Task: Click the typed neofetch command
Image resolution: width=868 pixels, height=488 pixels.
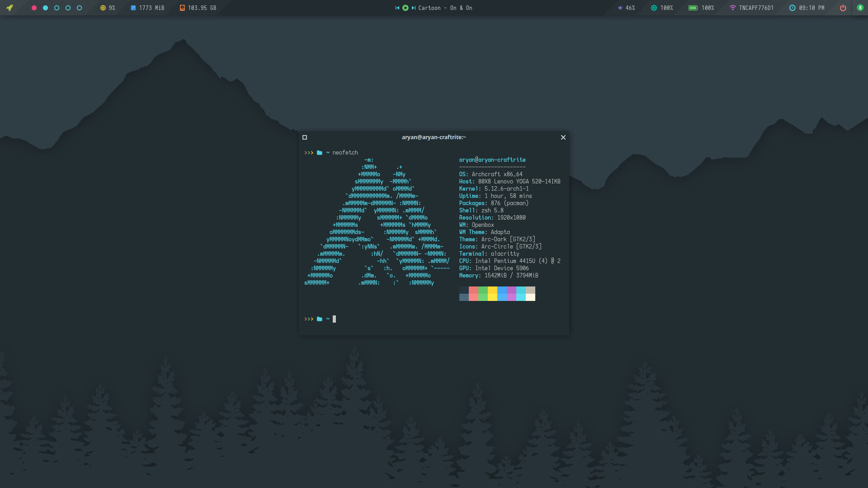Action: tap(345, 153)
